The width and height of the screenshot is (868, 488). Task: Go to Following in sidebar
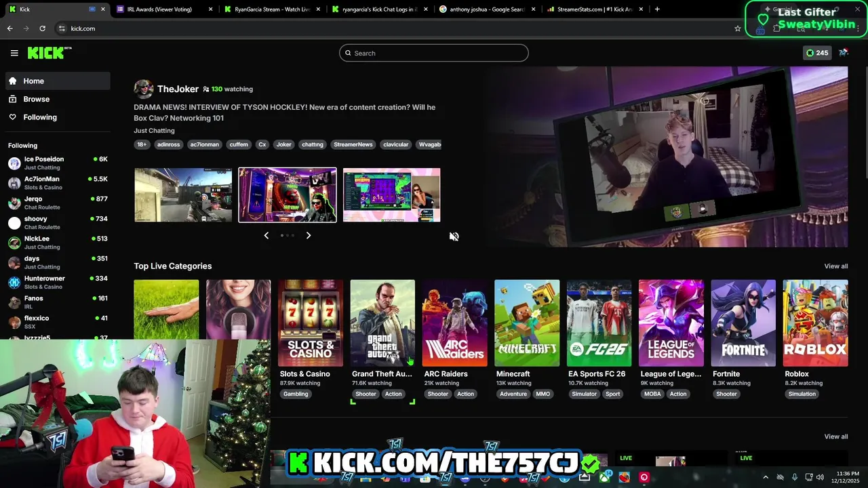(58, 117)
